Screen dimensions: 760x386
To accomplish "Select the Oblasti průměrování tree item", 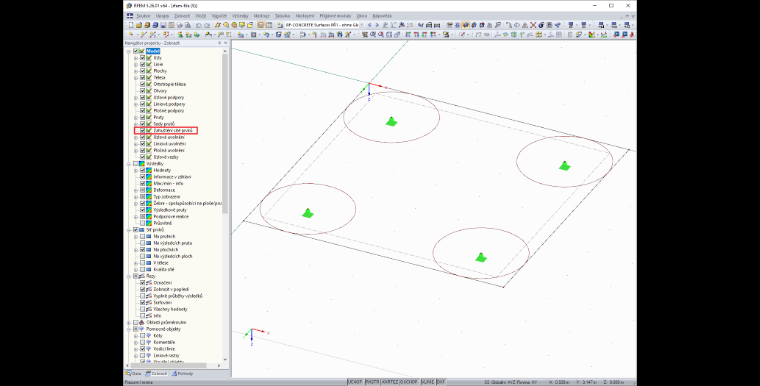I will 166,322.
